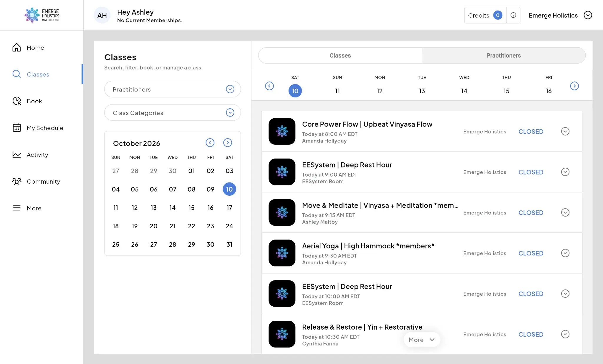Select October 05 in month calendar

135,189
